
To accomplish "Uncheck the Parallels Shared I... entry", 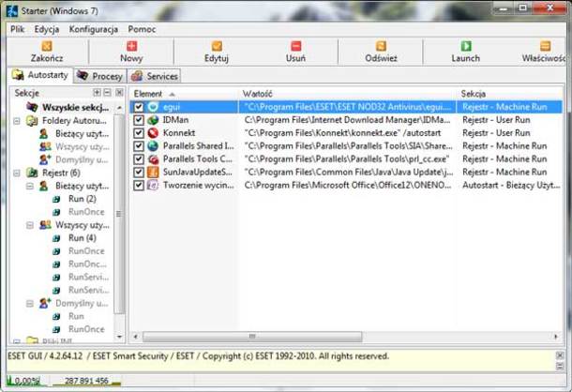I will 139,146.
